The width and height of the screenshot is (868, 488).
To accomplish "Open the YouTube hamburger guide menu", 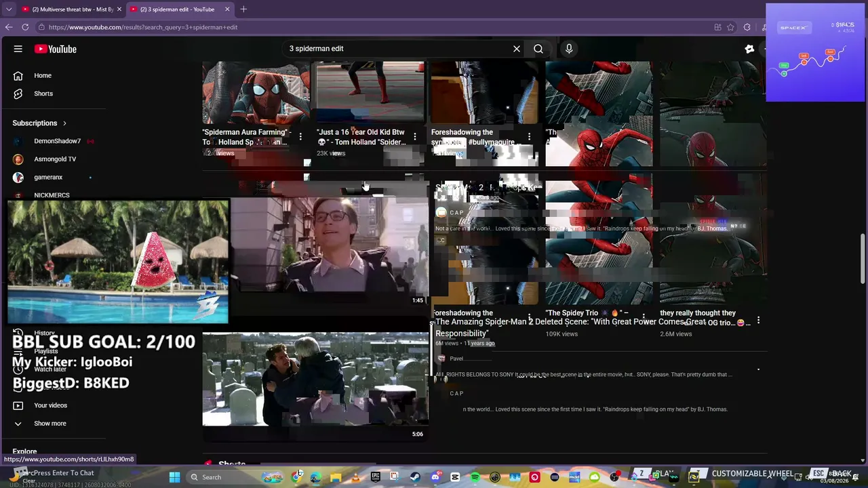I will [x=18, y=49].
